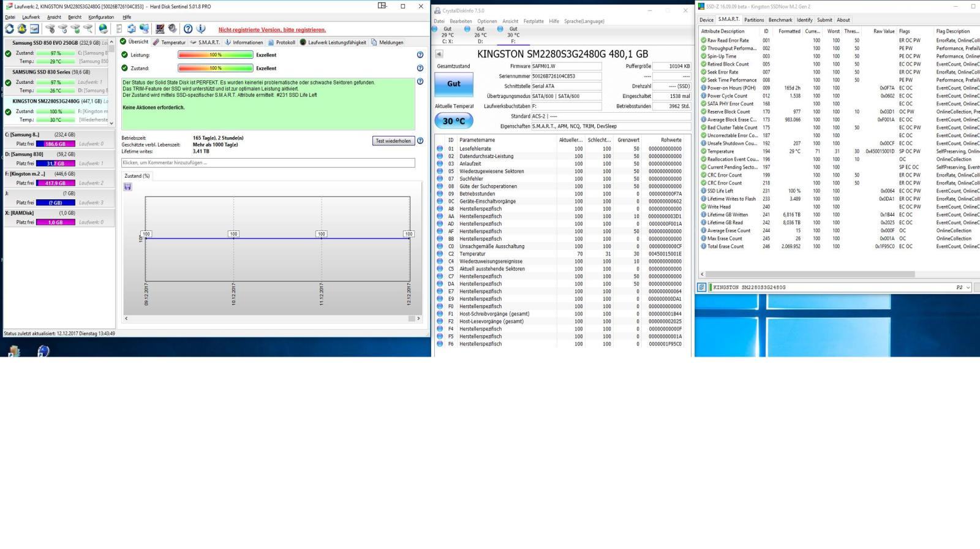980x549 pixels.
Task: Switch to S.M.A.R.T. tab in Hard Disk Sentinel
Action: coord(205,42)
